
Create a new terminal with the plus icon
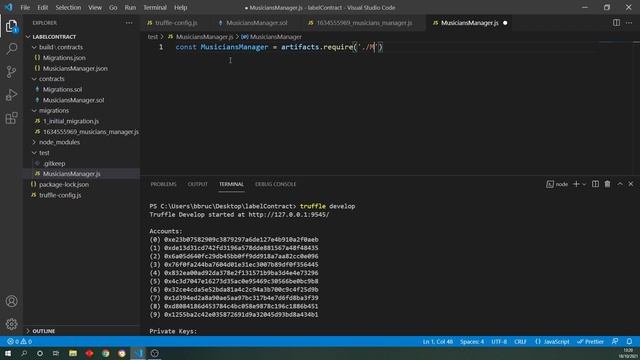tap(576, 184)
